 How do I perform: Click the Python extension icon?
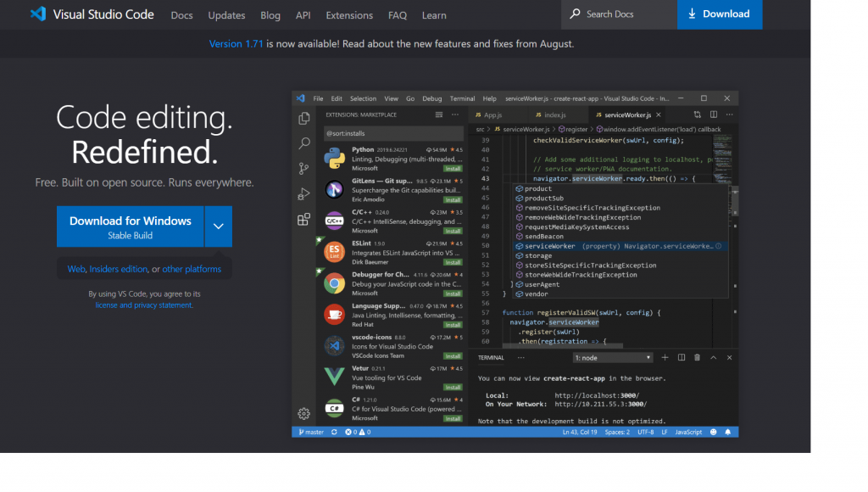click(334, 159)
